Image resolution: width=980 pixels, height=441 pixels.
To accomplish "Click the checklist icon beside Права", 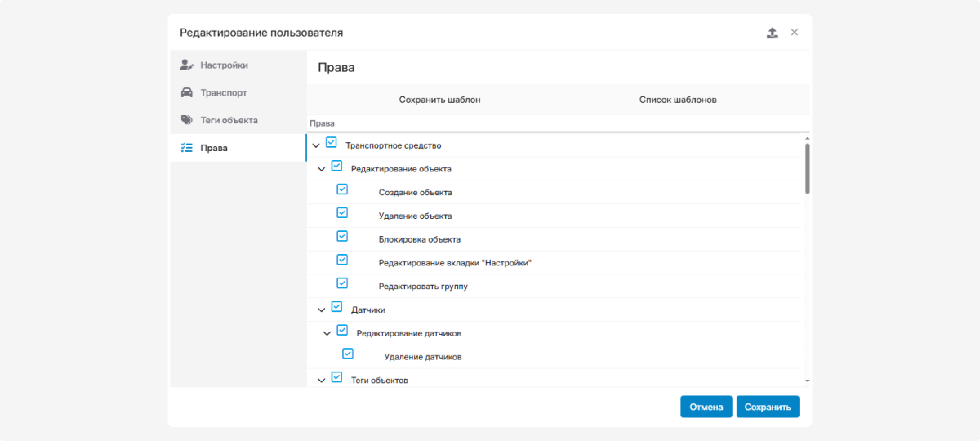I will pos(187,148).
